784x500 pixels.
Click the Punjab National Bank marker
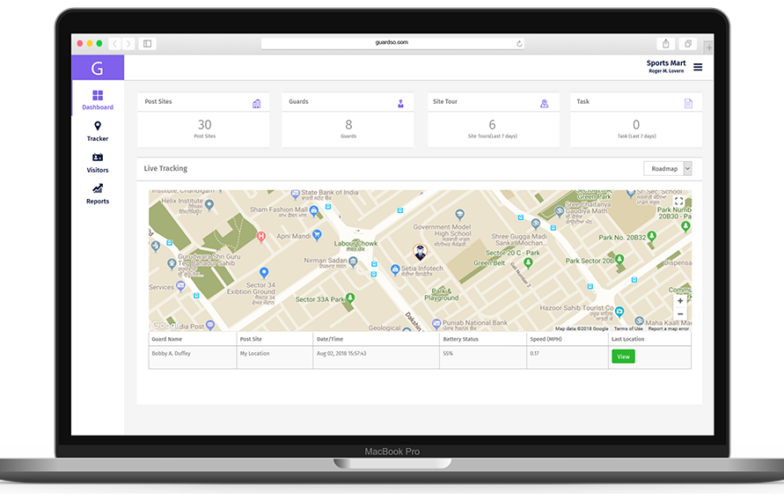pos(436,324)
